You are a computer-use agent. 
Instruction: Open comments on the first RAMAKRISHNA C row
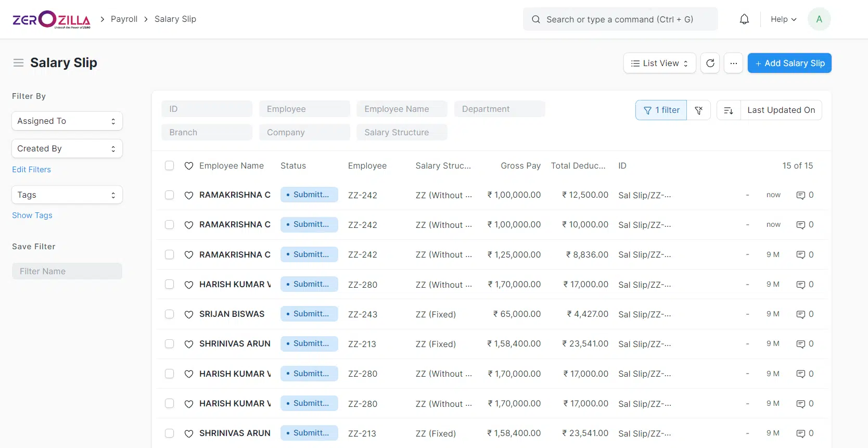click(x=805, y=195)
